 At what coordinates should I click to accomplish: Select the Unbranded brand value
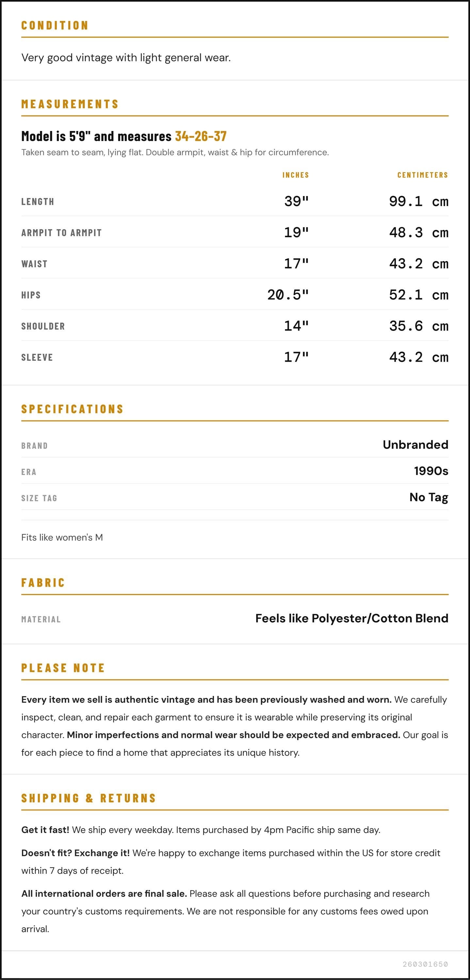[415, 445]
